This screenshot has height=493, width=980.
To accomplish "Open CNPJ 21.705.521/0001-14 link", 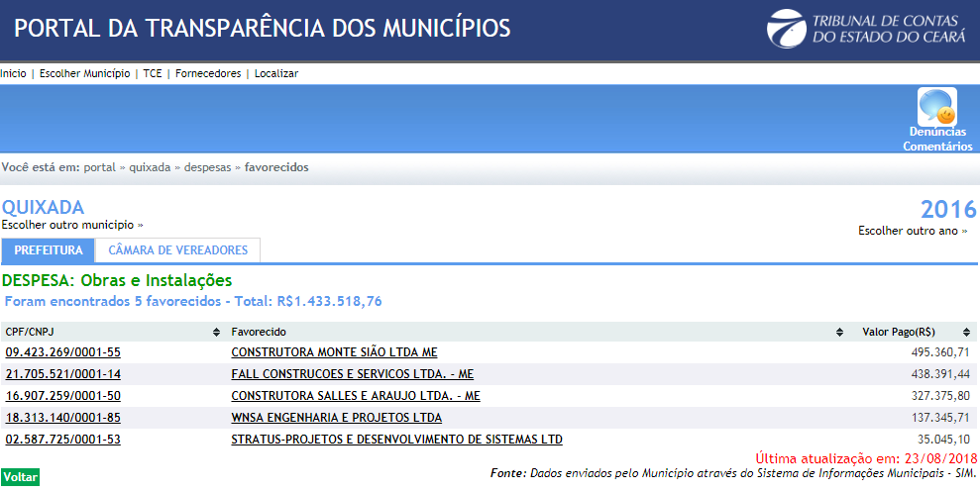I will (x=63, y=374).
